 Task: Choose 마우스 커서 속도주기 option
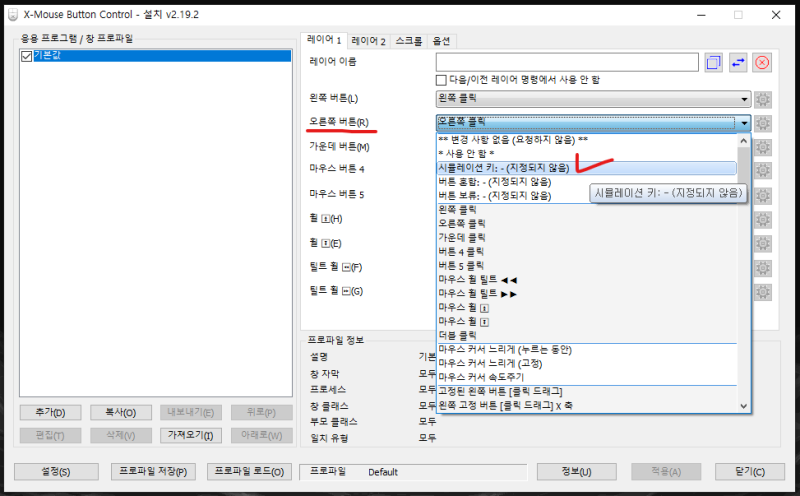(x=587, y=377)
